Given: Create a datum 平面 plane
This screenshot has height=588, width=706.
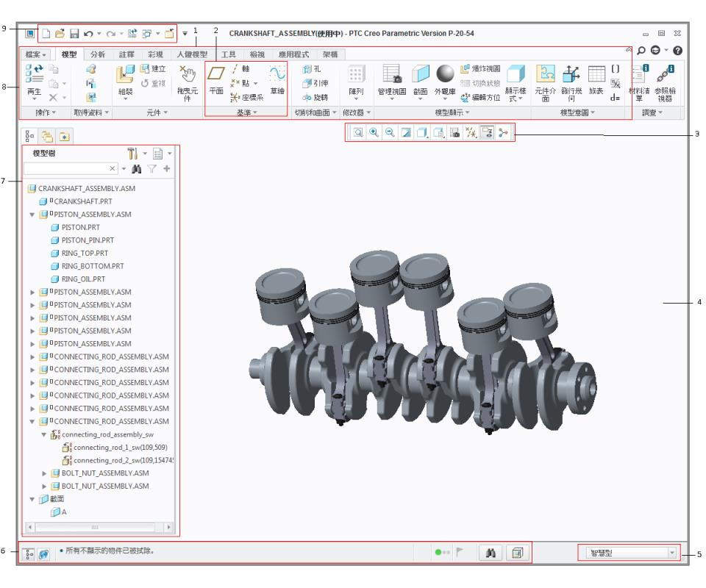Looking at the screenshot, I should pyautogui.click(x=216, y=80).
